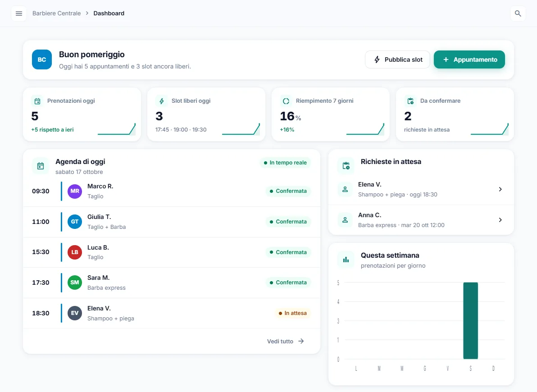Open Elena V. request via chevron
This screenshot has height=392, width=537.
(501, 189)
